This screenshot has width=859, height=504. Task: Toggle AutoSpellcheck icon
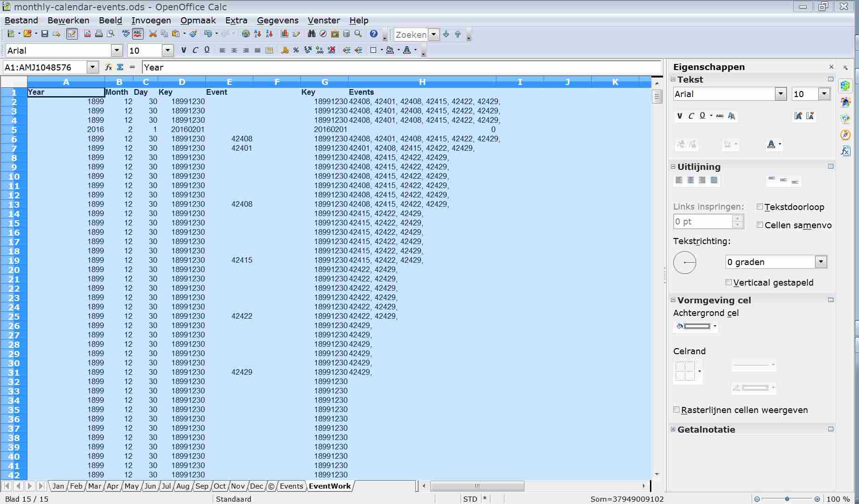point(138,34)
